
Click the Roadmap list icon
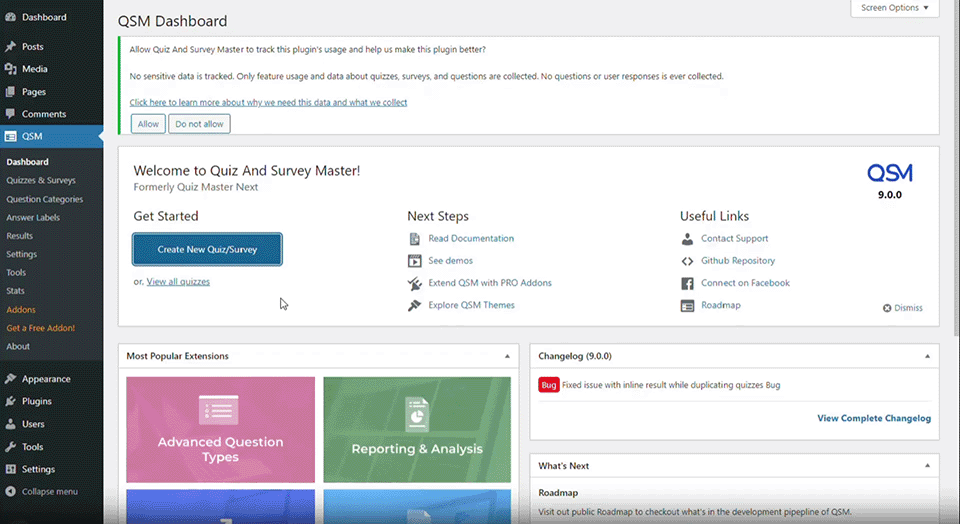688,305
